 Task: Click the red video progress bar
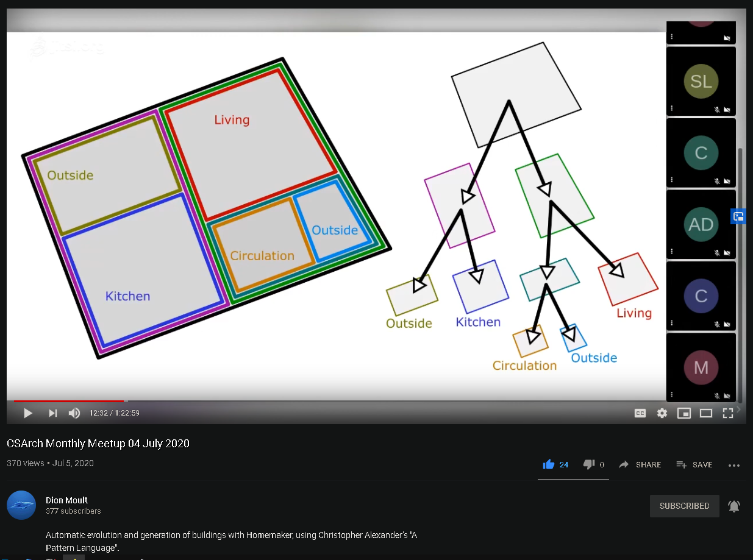tap(69, 401)
